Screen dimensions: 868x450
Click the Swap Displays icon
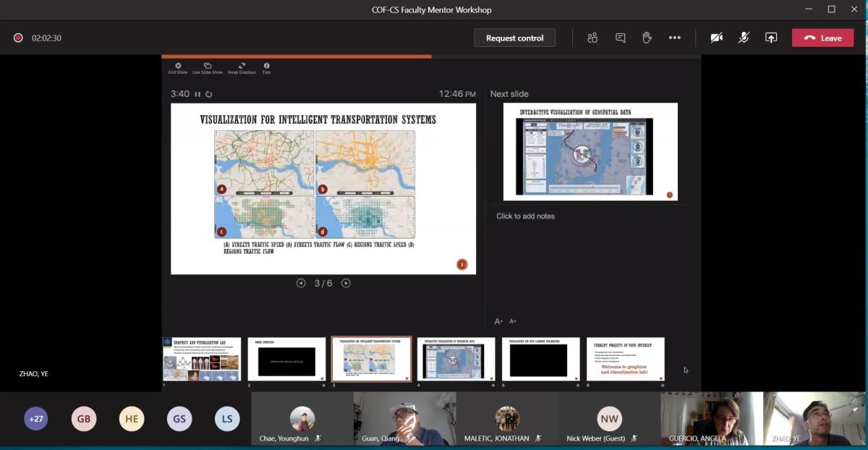[242, 68]
